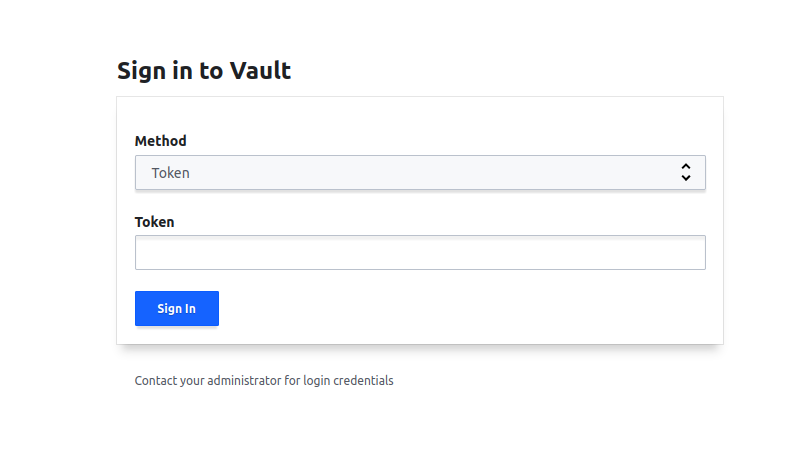Click inside the empty Token text box
The image size is (807, 470).
[x=420, y=252]
